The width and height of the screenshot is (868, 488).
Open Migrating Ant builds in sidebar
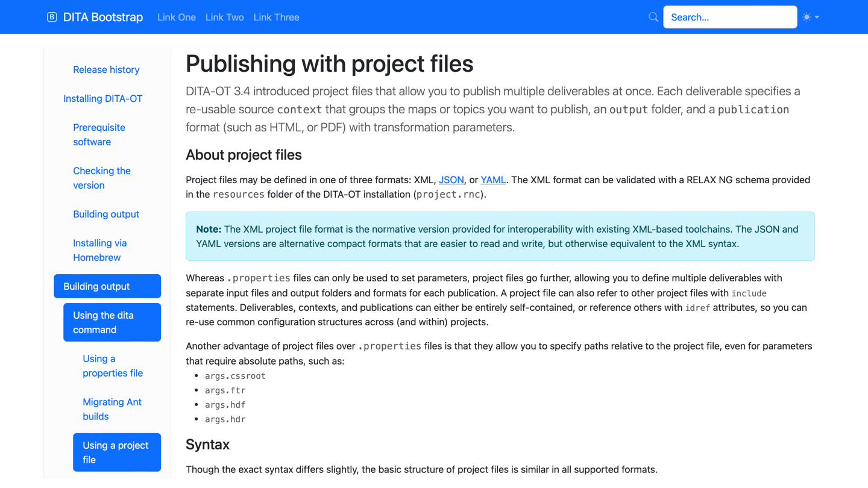click(x=112, y=409)
